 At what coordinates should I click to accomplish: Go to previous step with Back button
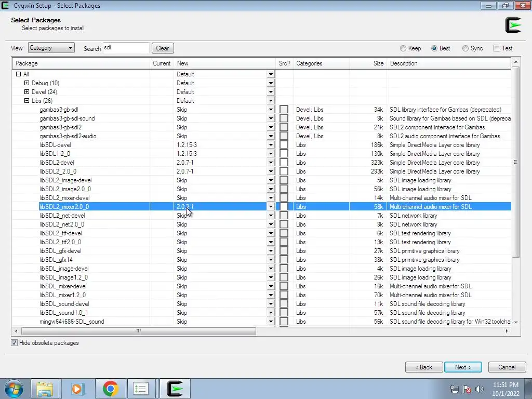click(x=424, y=367)
